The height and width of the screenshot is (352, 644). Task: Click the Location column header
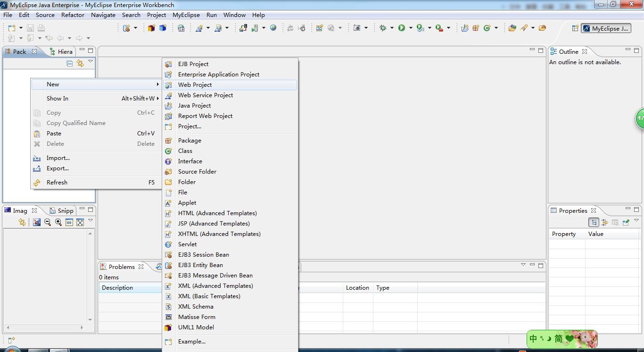(358, 288)
